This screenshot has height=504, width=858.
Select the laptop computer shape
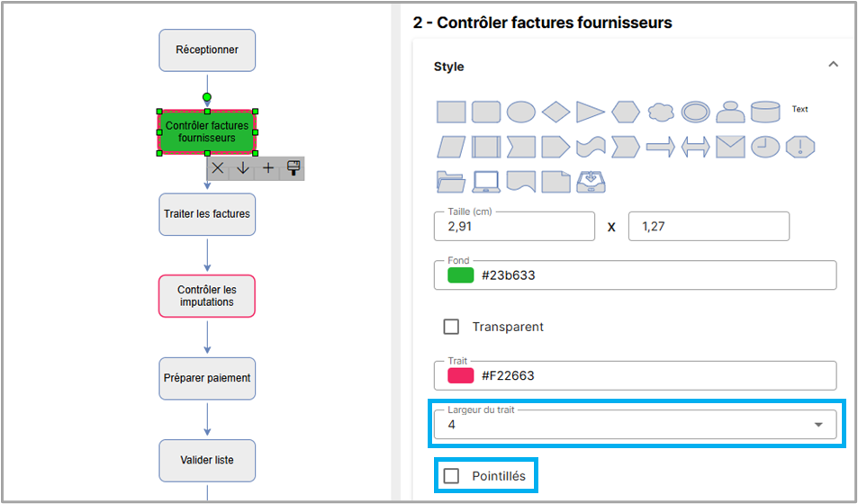click(486, 181)
